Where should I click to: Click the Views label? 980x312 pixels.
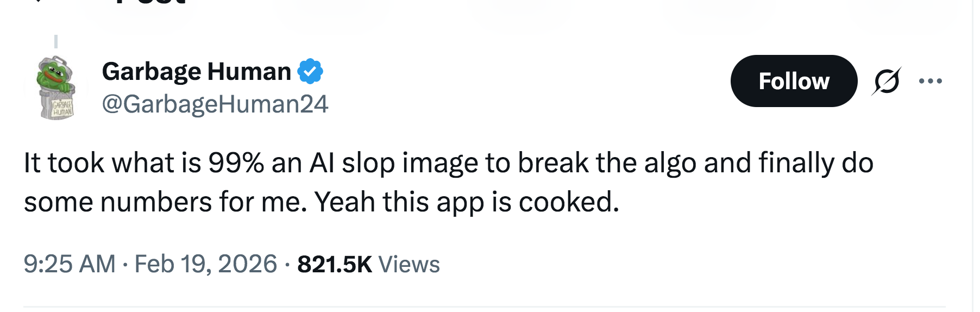[x=409, y=264]
